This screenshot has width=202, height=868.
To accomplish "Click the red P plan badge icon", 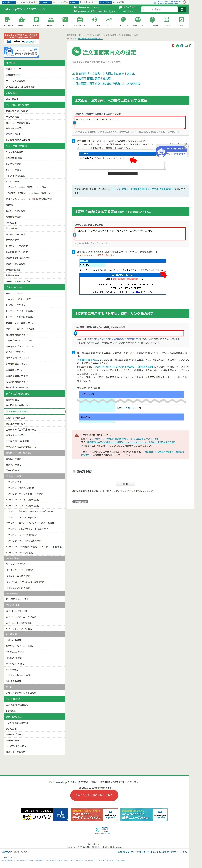I will coord(173,46).
